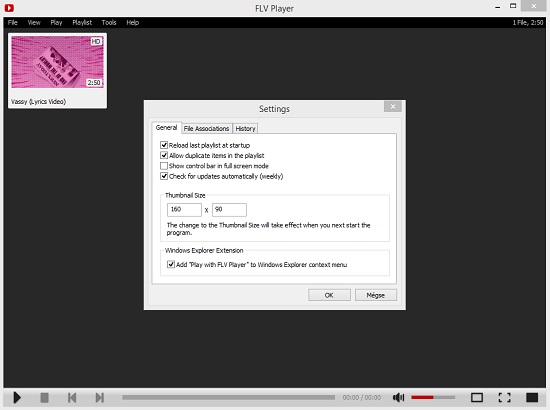550x410 pixels.
Task: Select the General settings tab
Action: point(166,128)
